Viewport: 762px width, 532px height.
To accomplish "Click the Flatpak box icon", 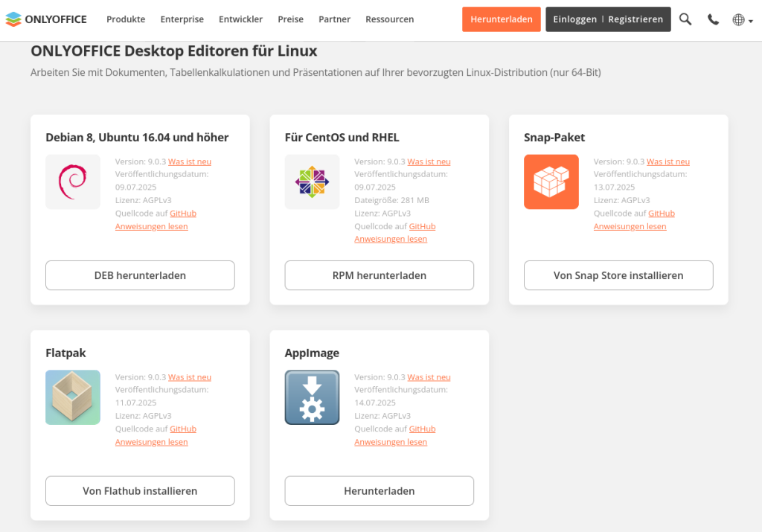I will click(73, 397).
